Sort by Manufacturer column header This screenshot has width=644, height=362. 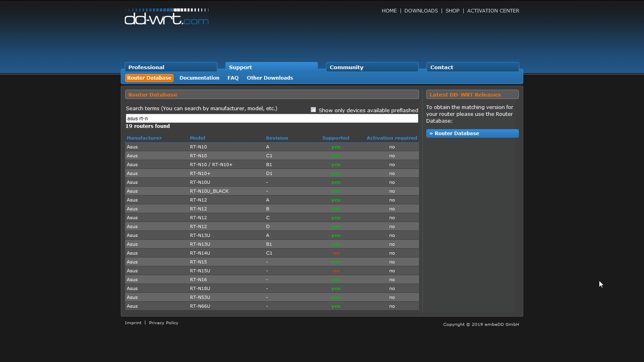(144, 138)
